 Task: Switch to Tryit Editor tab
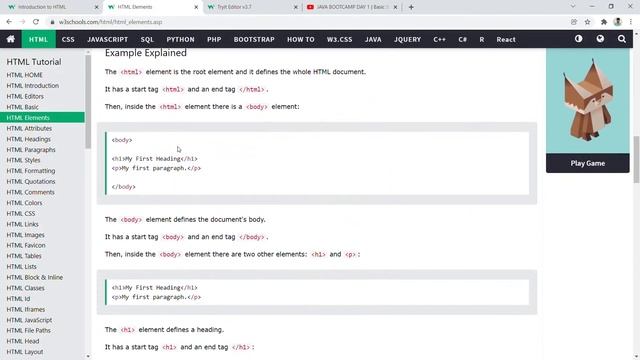click(x=252, y=7)
